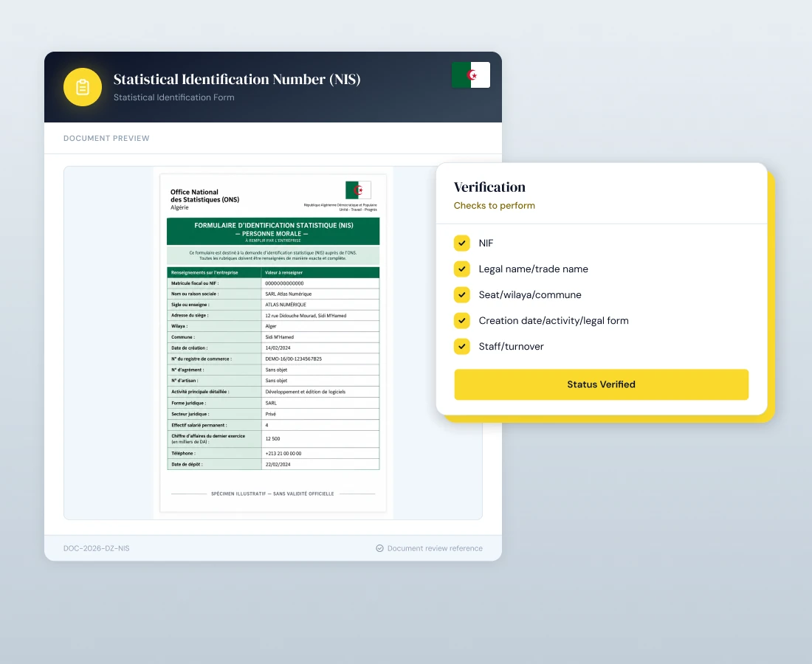Click the ATLAS NUMÉRIQUE trade name value
Screen dimensions: 812x664
tap(286, 305)
